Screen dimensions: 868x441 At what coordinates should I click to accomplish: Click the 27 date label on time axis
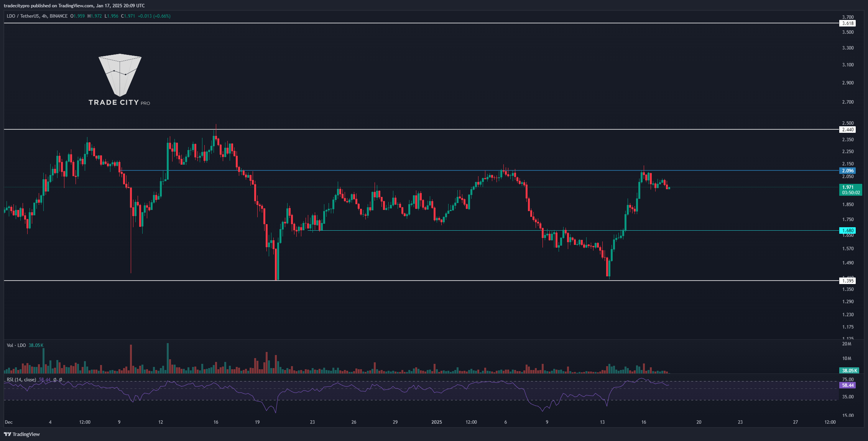click(x=796, y=422)
